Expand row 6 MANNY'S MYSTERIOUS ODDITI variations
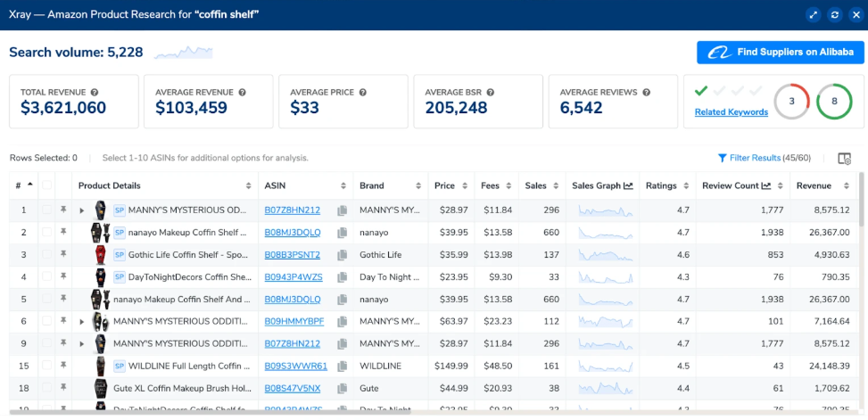 [82, 322]
